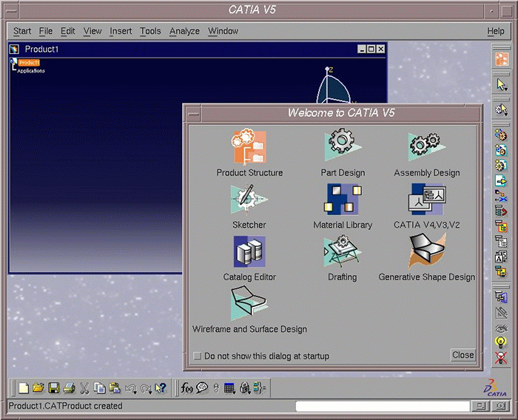The image size is (518, 420).
Task: Click the Open folder icon
Action: 38,388
